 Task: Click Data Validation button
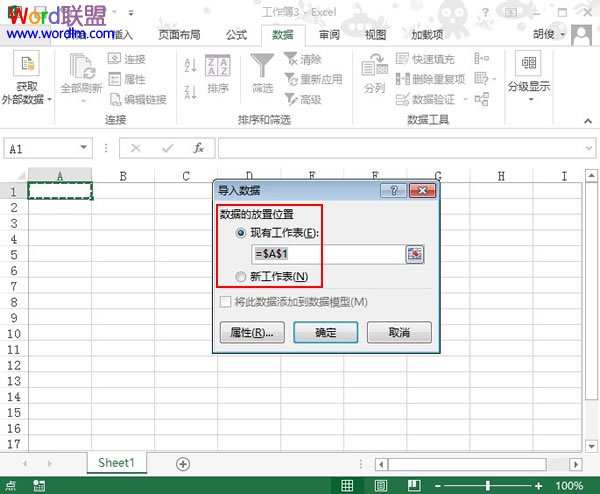coord(425,99)
